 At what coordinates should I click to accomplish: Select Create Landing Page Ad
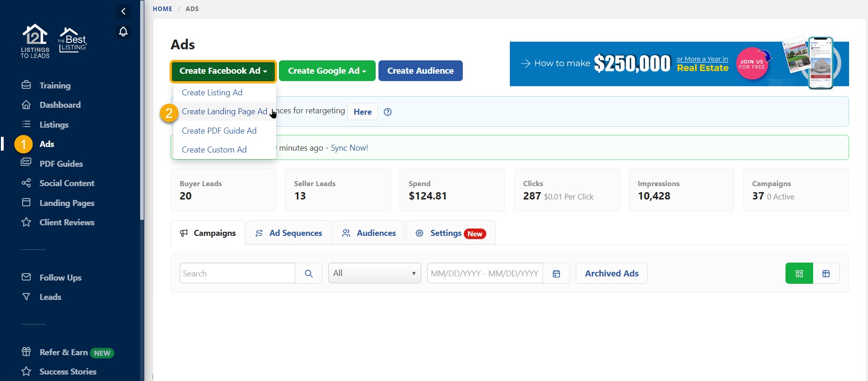[224, 111]
